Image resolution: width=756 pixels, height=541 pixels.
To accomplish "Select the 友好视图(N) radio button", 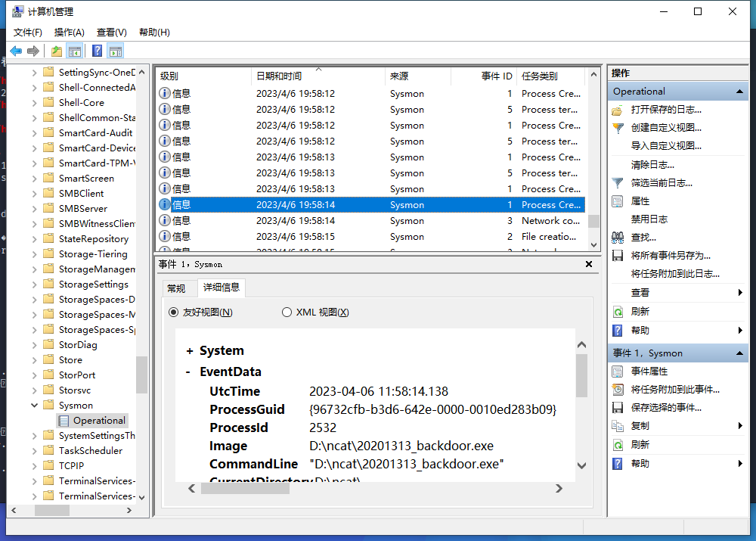I will [x=173, y=312].
